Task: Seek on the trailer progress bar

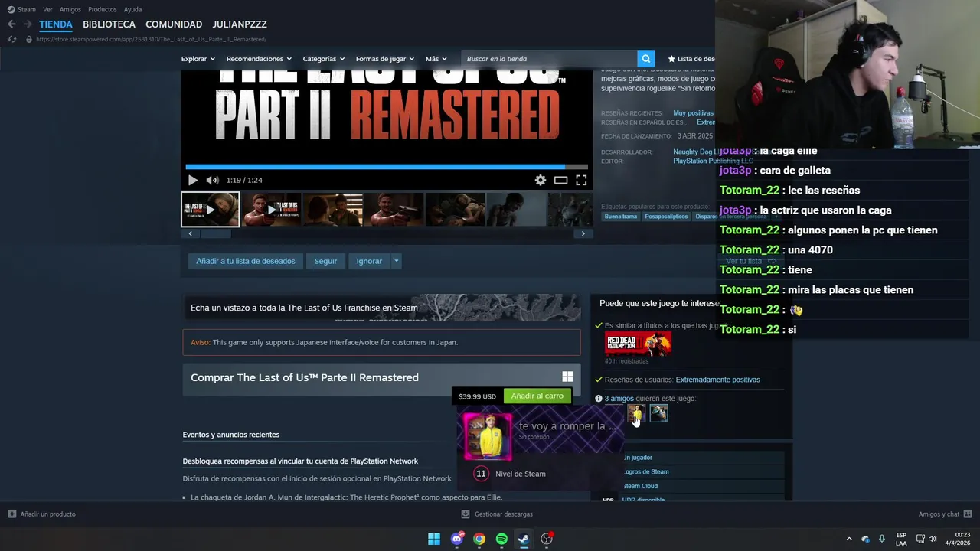Action: [387, 166]
